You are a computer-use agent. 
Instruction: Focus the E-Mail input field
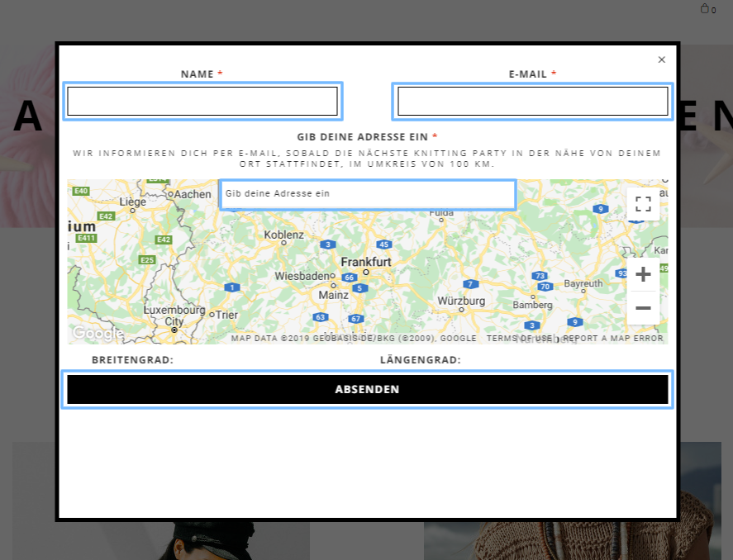coord(532,102)
